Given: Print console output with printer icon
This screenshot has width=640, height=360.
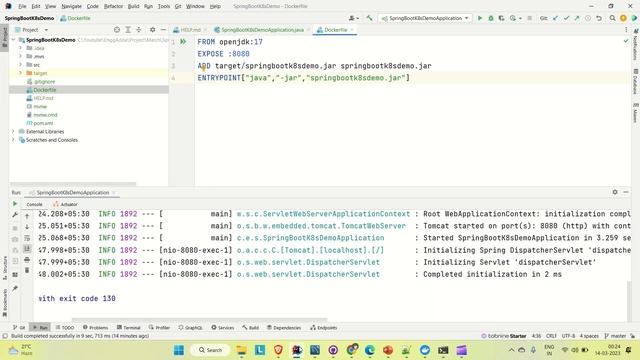Looking at the screenshot, I should point(27,260).
